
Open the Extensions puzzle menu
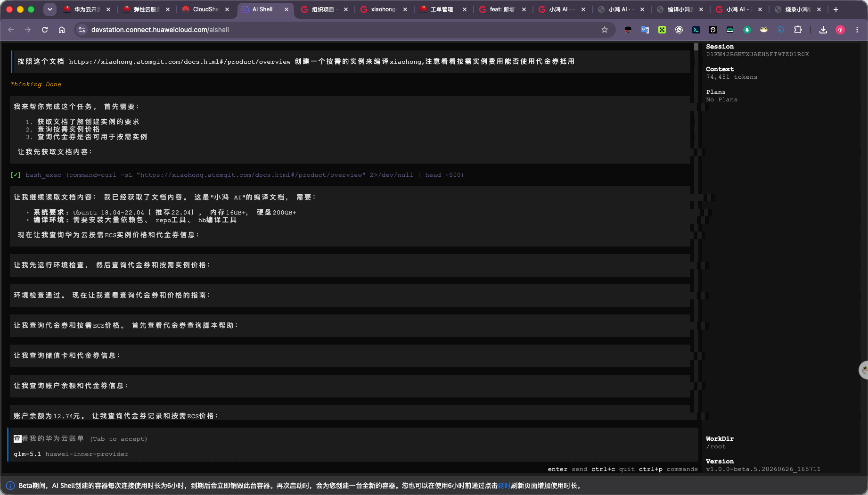(x=798, y=30)
